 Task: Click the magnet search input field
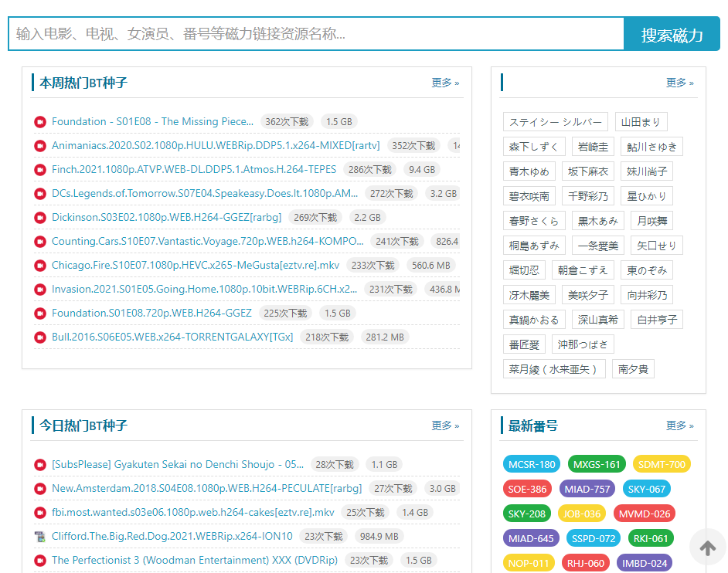pos(316,34)
